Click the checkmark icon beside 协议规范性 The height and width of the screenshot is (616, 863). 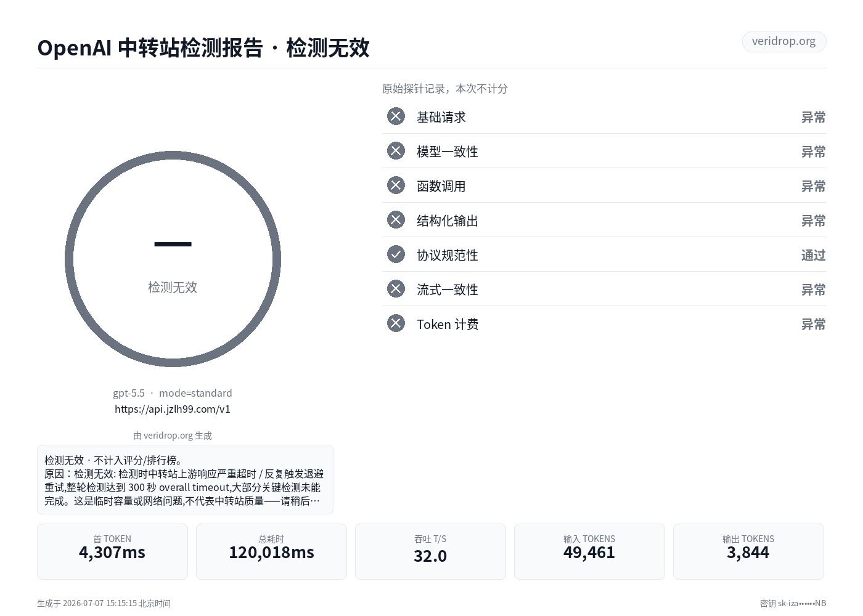(396, 254)
